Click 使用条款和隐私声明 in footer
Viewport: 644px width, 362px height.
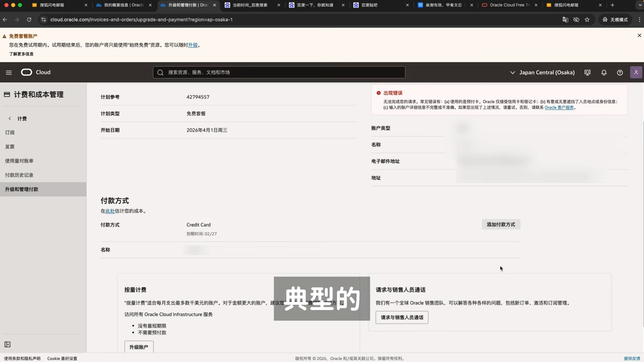22,358
